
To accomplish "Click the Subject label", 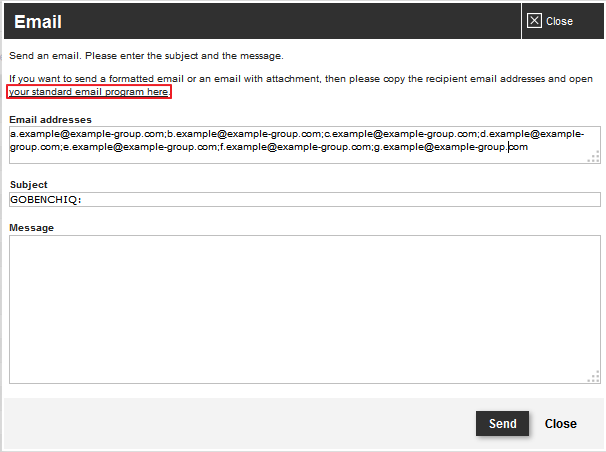I will (29, 185).
